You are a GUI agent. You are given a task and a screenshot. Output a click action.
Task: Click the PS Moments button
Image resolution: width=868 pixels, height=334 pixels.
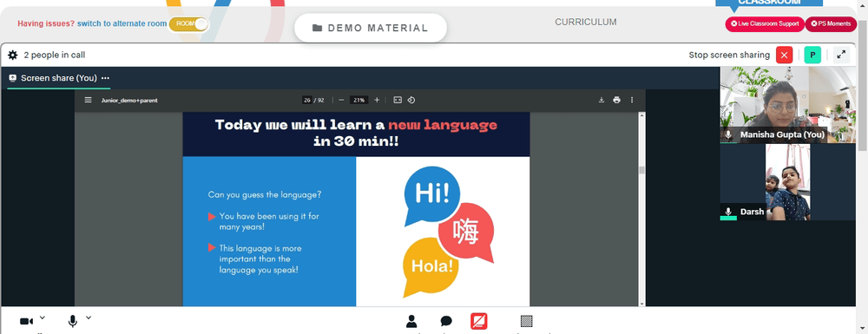(831, 23)
